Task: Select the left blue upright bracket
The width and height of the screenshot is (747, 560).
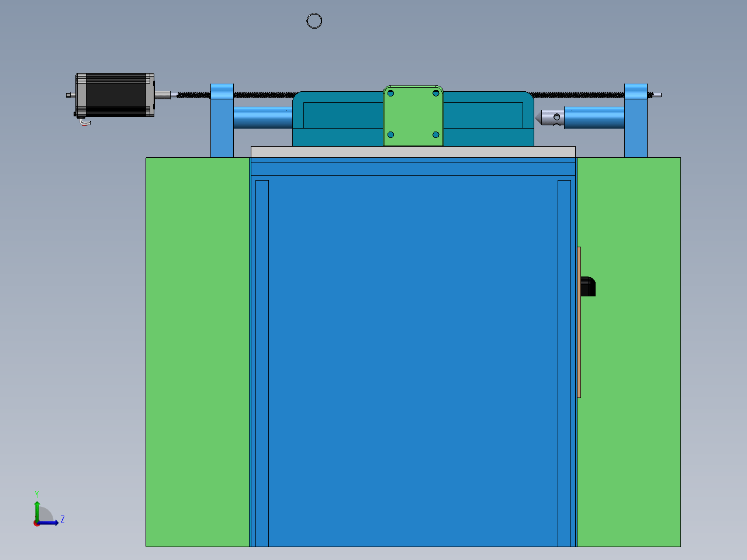Action: coord(222,121)
